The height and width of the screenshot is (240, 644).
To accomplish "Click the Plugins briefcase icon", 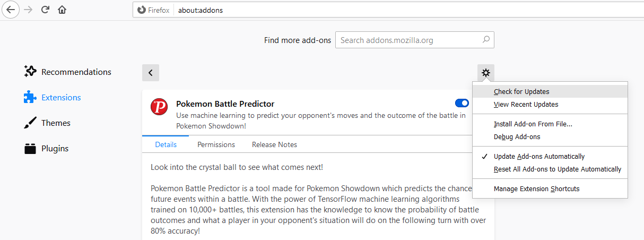I will [x=30, y=148].
